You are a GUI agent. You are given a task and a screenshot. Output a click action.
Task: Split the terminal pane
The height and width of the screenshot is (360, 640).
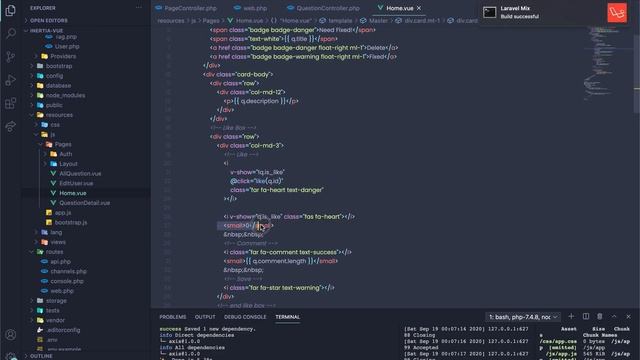pos(586,317)
